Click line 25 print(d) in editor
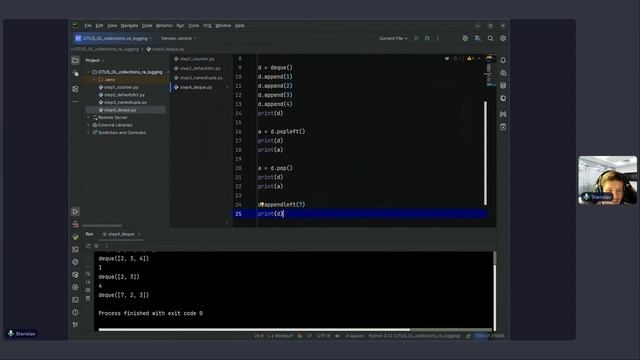Viewport: 640px width, 360px height. pos(270,214)
